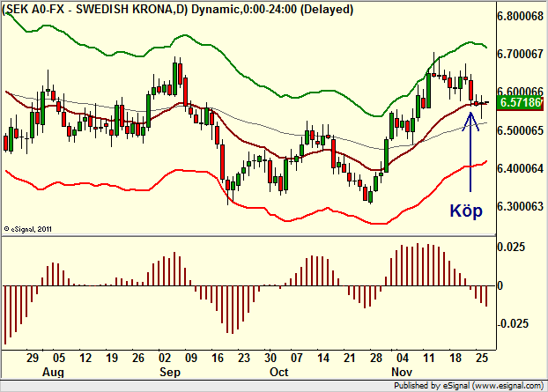The width and height of the screenshot is (548, 392).
Task: Click date label 16 on time axis
Action: click(x=218, y=359)
